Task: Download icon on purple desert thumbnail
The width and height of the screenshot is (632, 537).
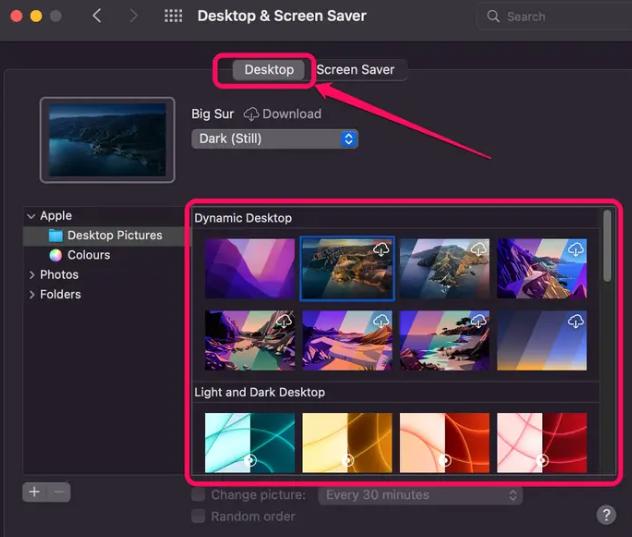Action: click(381, 321)
